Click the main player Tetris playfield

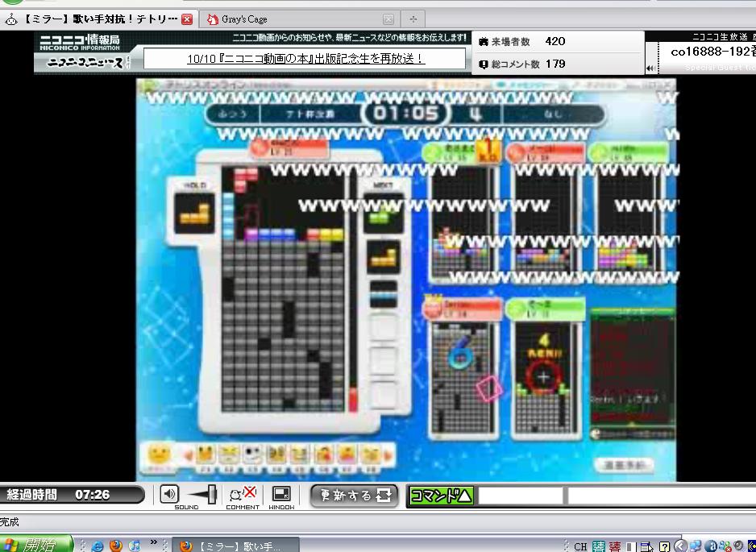click(x=284, y=288)
